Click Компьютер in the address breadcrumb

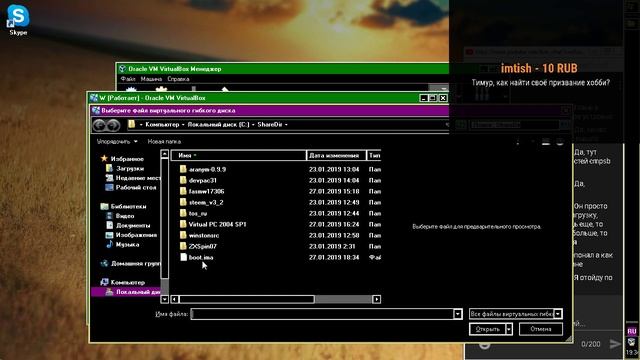pyautogui.click(x=162, y=124)
